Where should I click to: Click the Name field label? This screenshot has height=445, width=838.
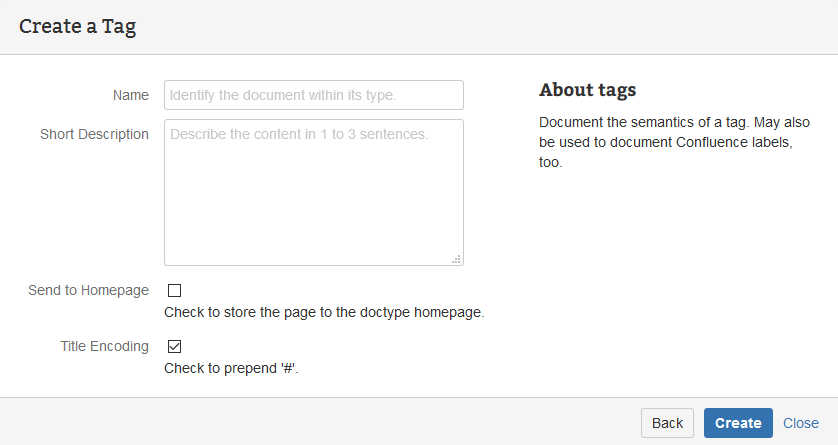point(130,95)
